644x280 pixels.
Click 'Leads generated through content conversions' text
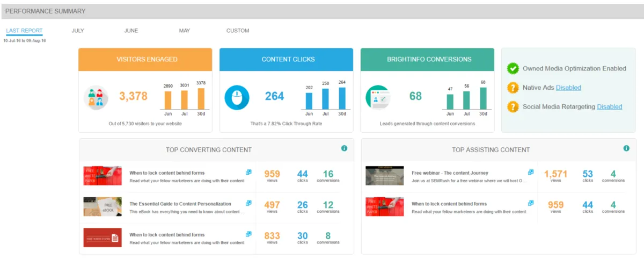tap(427, 124)
